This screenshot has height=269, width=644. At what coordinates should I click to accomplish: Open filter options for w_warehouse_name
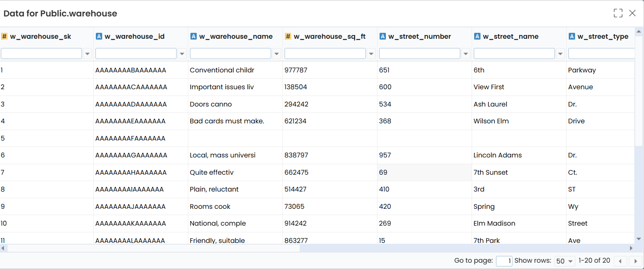(277, 53)
